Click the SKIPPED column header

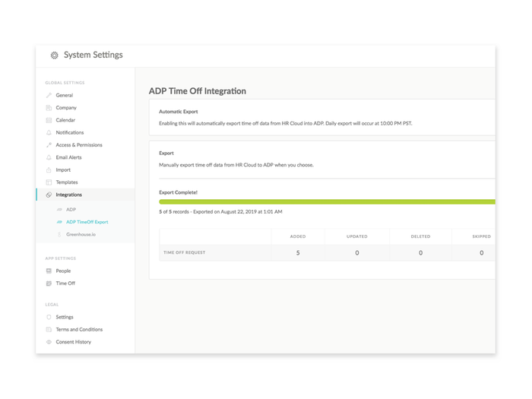(481, 236)
